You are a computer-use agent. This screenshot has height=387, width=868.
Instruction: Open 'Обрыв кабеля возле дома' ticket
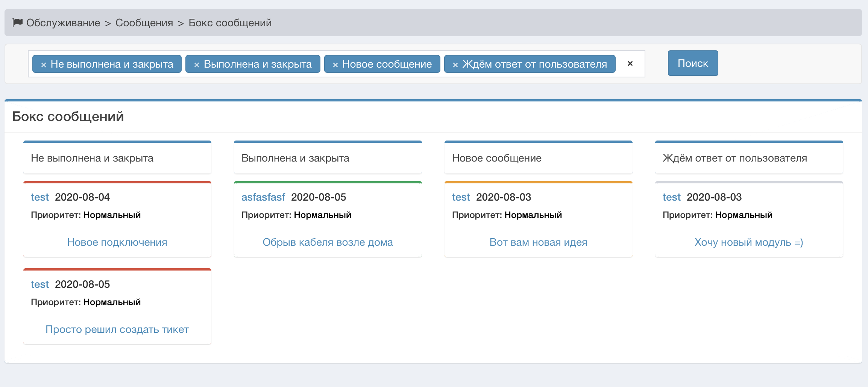(328, 242)
